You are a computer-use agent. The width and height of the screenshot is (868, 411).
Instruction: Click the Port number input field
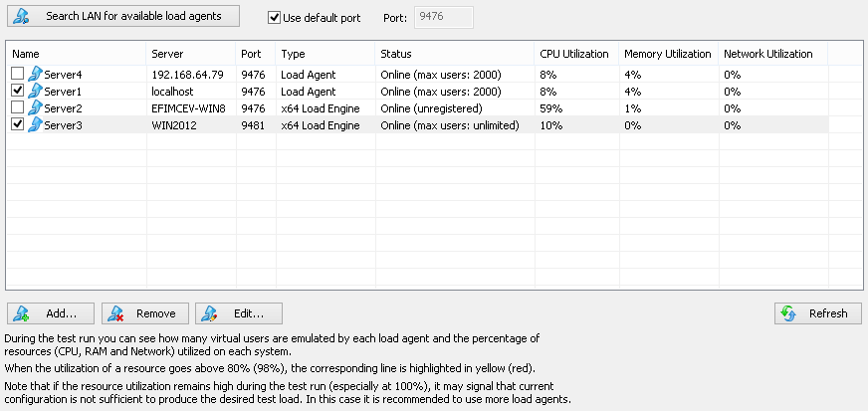443,17
